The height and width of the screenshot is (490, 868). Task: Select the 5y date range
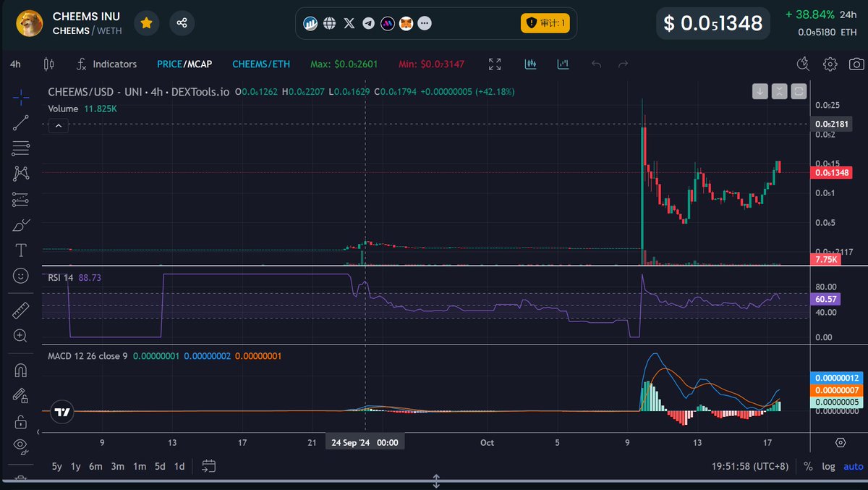[x=56, y=466]
